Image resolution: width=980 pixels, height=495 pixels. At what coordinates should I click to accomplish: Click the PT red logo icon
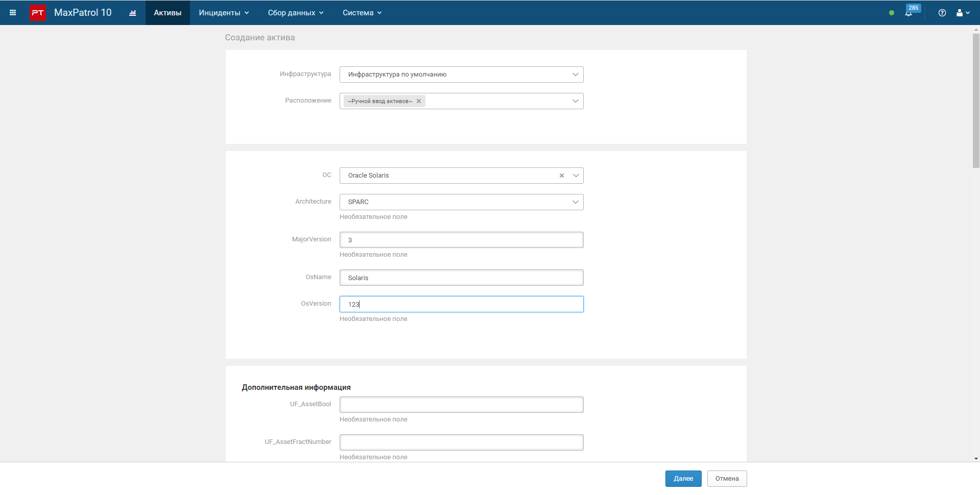coord(37,13)
